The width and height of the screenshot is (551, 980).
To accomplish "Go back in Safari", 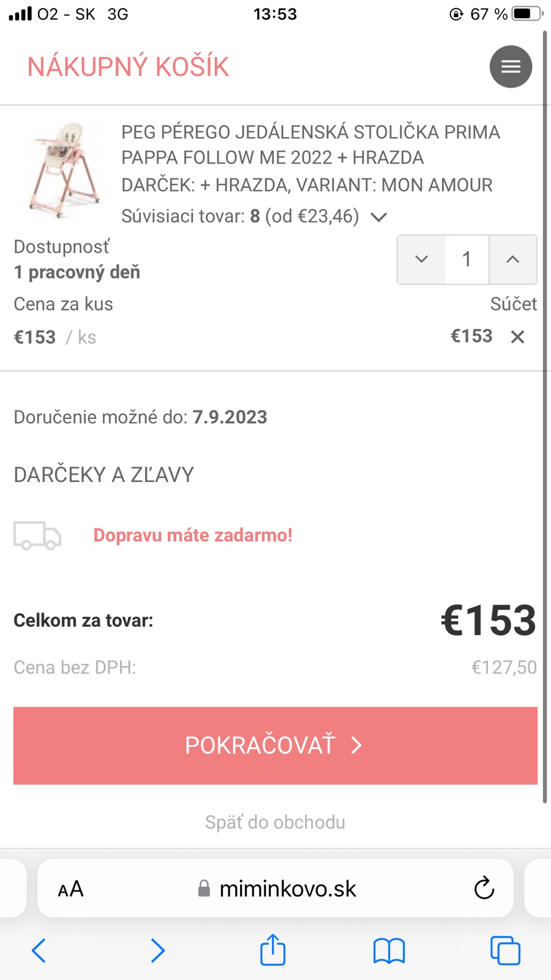I will [x=39, y=951].
